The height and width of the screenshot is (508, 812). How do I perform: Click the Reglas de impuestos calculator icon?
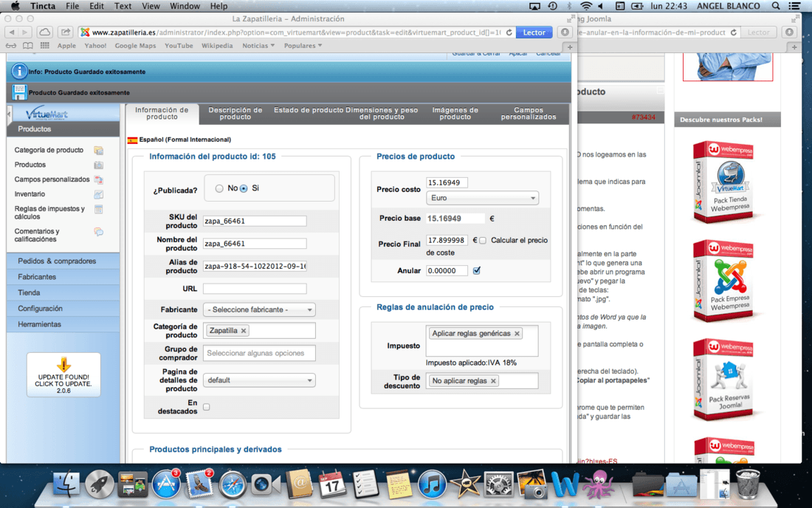click(98, 209)
